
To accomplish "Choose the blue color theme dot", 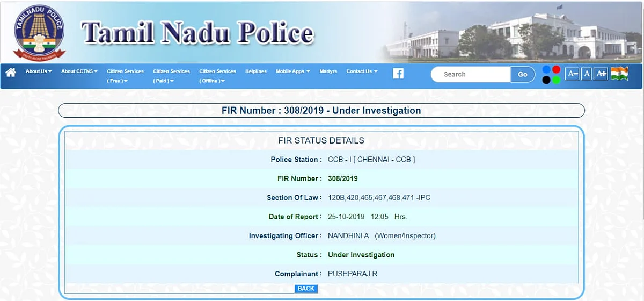I will [546, 69].
